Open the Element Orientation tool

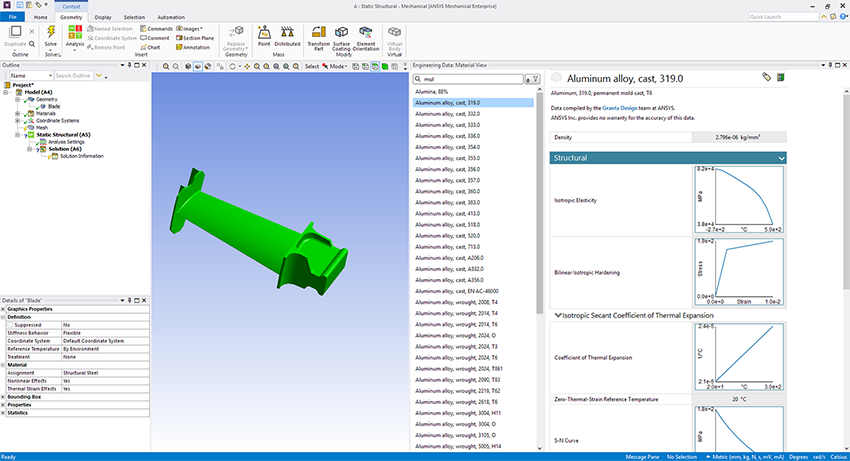click(365, 38)
